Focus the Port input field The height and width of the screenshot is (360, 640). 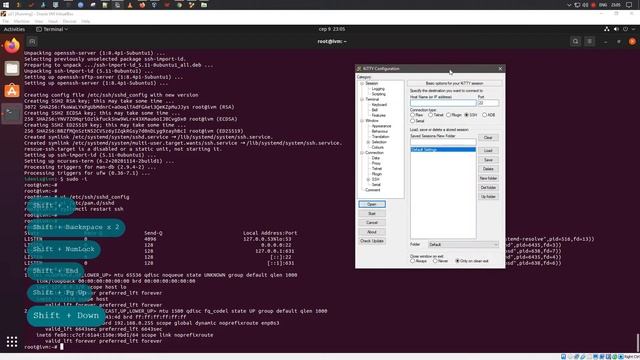(488, 103)
